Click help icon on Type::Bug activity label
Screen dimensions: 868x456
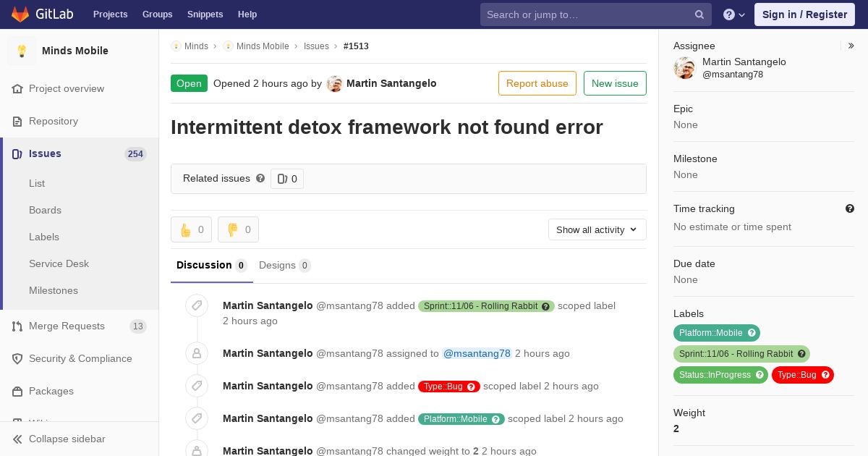(x=472, y=387)
